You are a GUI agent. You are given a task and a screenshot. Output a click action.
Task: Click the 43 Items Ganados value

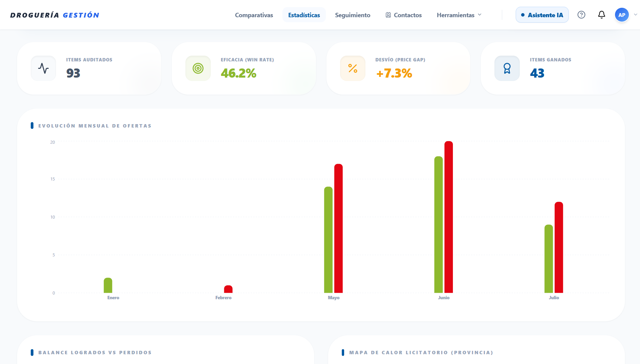point(537,73)
